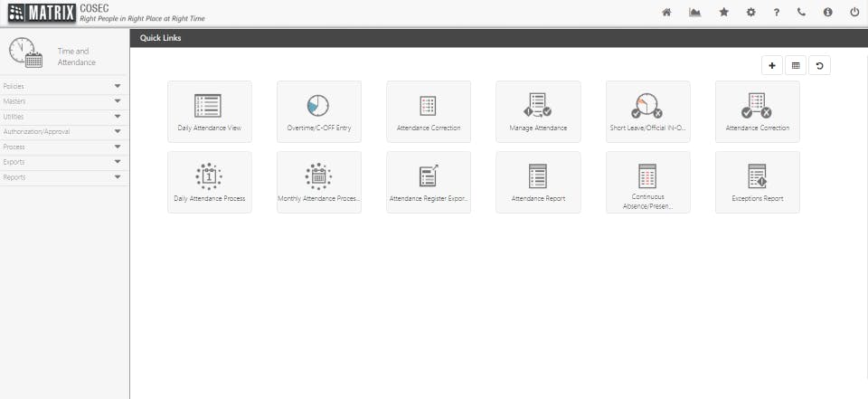Expand the Policies menu arrow
Viewport: 868px width, 399px height.
point(118,87)
